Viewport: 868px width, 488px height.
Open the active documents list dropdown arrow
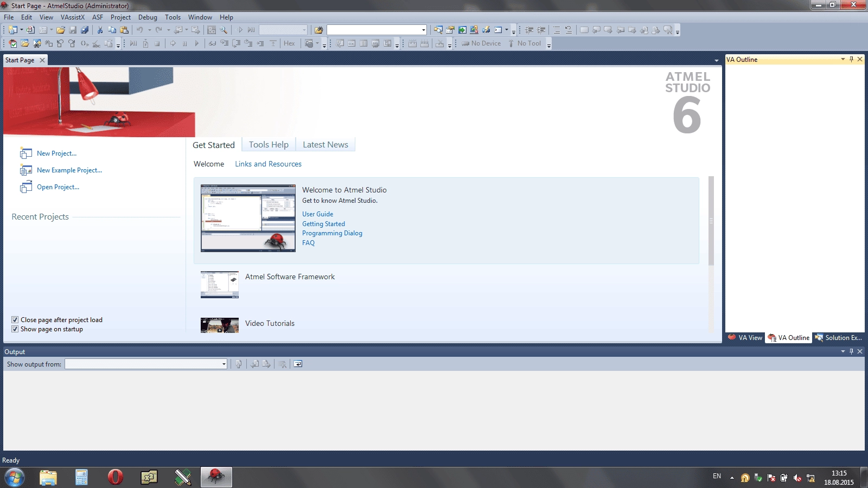716,60
